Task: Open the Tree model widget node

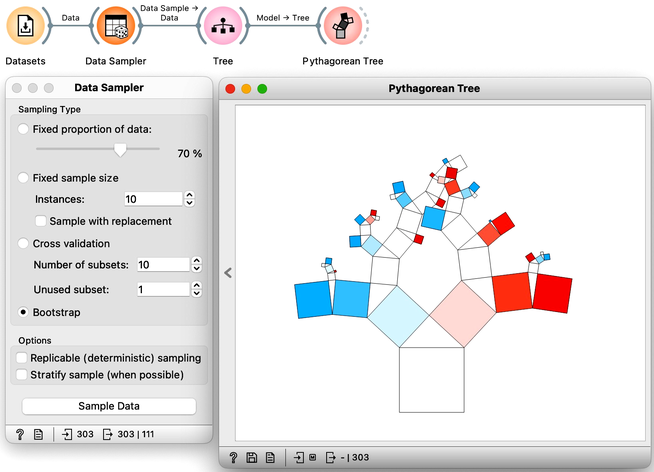Action: (x=223, y=26)
